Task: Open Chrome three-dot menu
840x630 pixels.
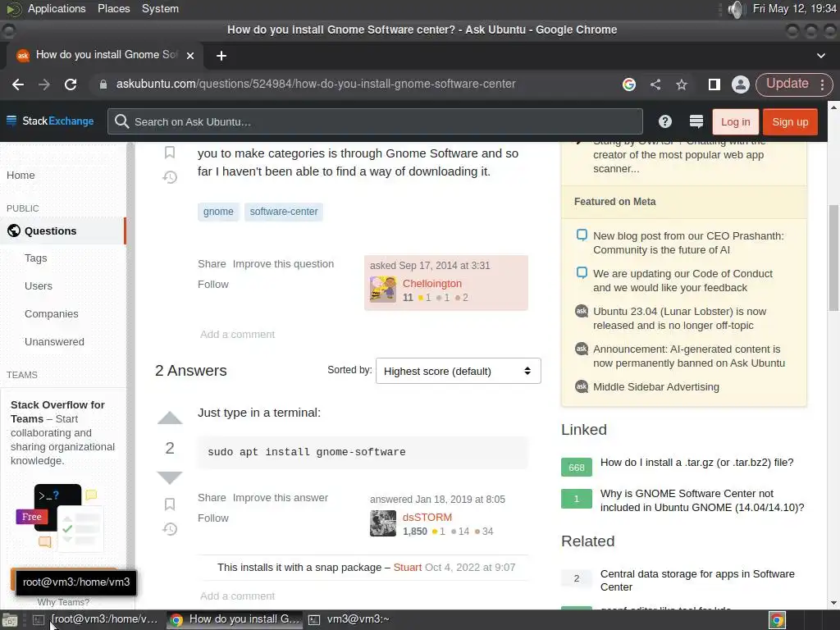Action: click(822, 84)
